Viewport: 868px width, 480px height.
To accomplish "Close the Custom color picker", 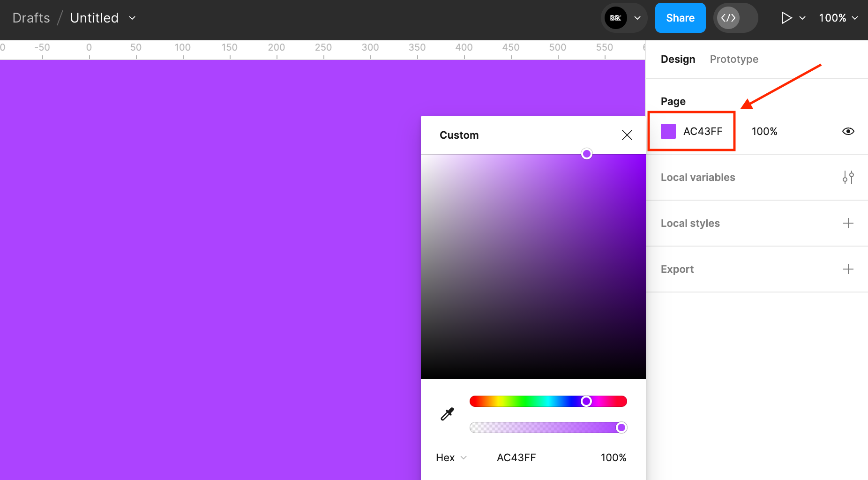I will pos(627,135).
